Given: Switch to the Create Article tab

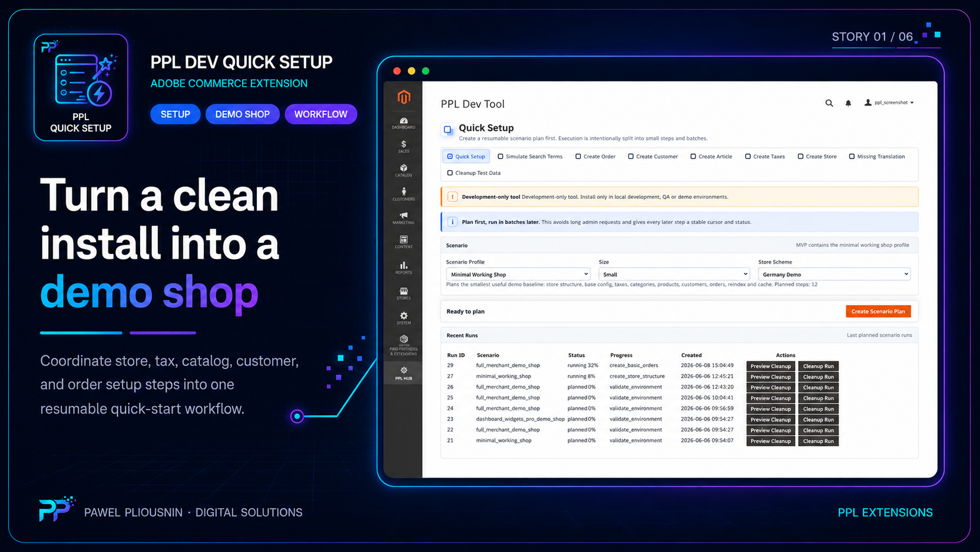Looking at the screenshot, I should (712, 157).
